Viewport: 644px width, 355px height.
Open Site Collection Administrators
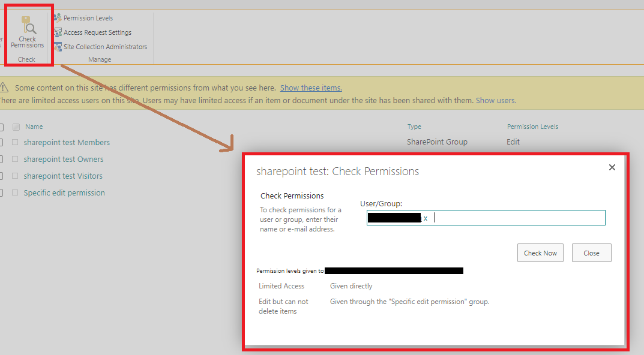pyautogui.click(x=105, y=47)
